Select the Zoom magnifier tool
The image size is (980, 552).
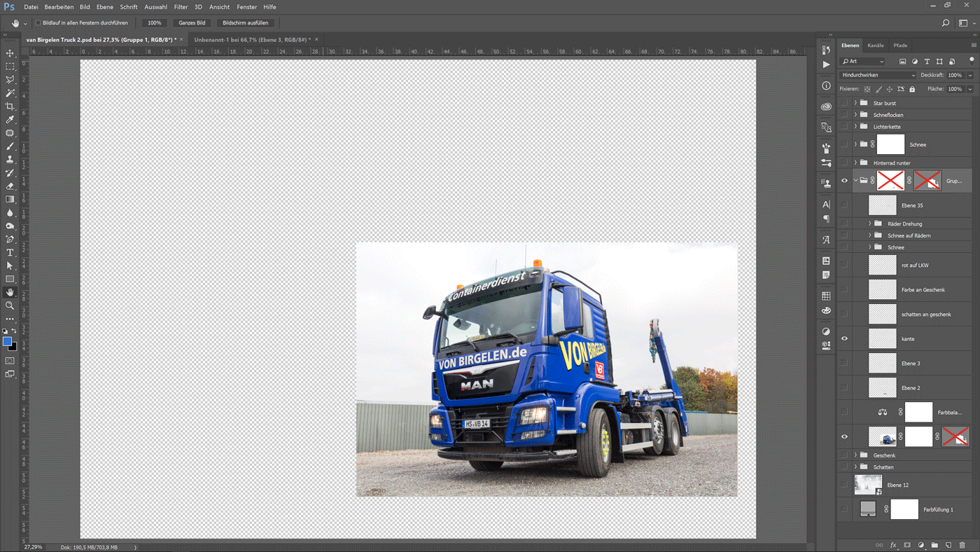[x=10, y=305]
